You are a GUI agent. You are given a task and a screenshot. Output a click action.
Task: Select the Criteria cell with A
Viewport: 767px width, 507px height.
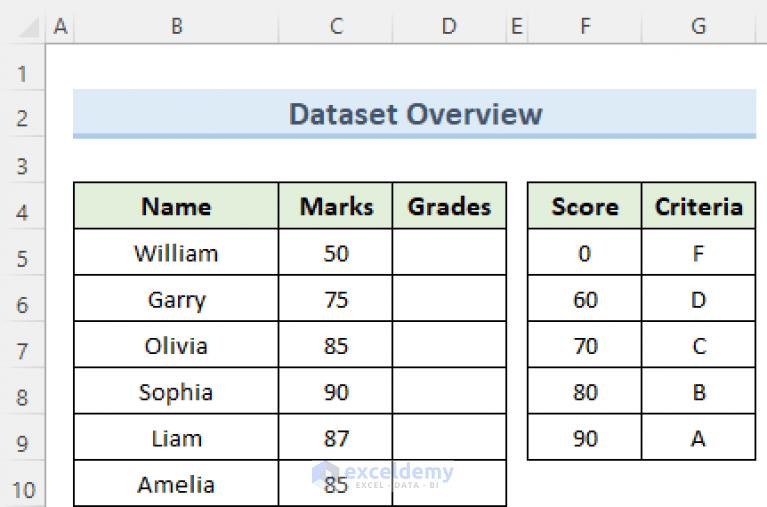click(699, 437)
